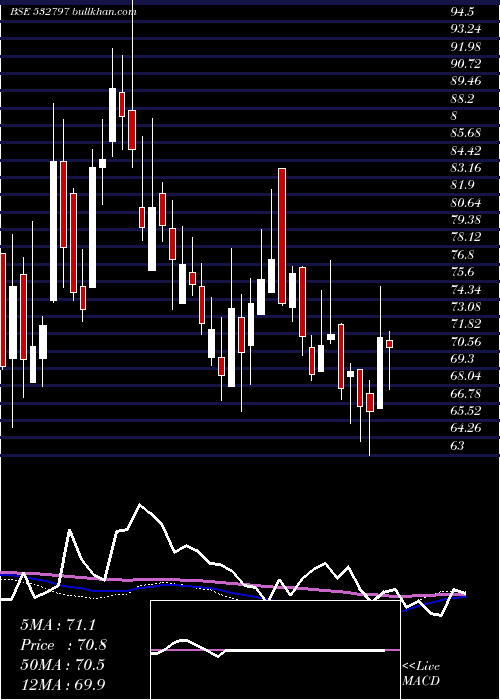Click the Price : 70.8 readout
Viewport: 500px width, 700px height.
(x=63, y=645)
